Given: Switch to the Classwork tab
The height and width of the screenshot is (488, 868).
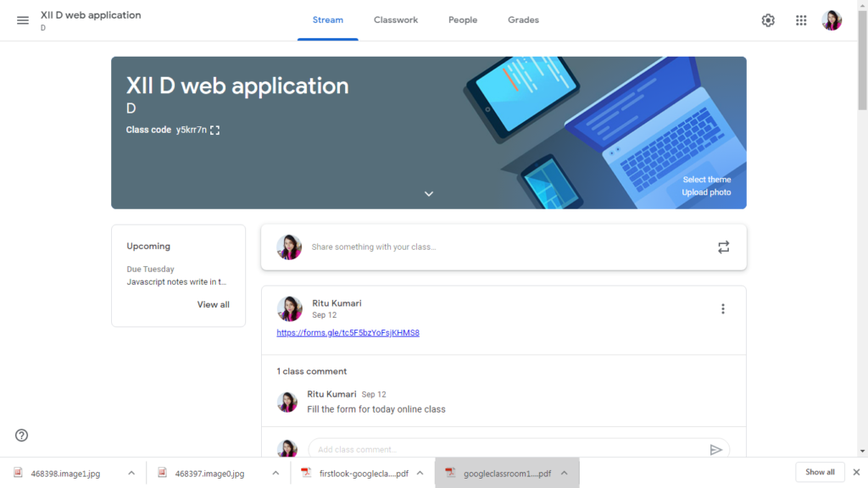Looking at the screenshot, I should (x=396, y=20).
